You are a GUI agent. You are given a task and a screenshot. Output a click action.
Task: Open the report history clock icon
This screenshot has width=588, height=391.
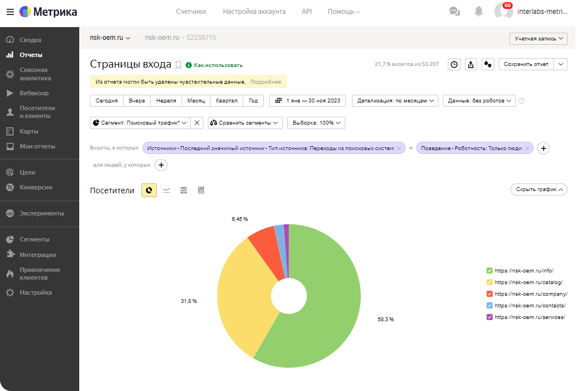pyautogui.click(x=454, y=64)
